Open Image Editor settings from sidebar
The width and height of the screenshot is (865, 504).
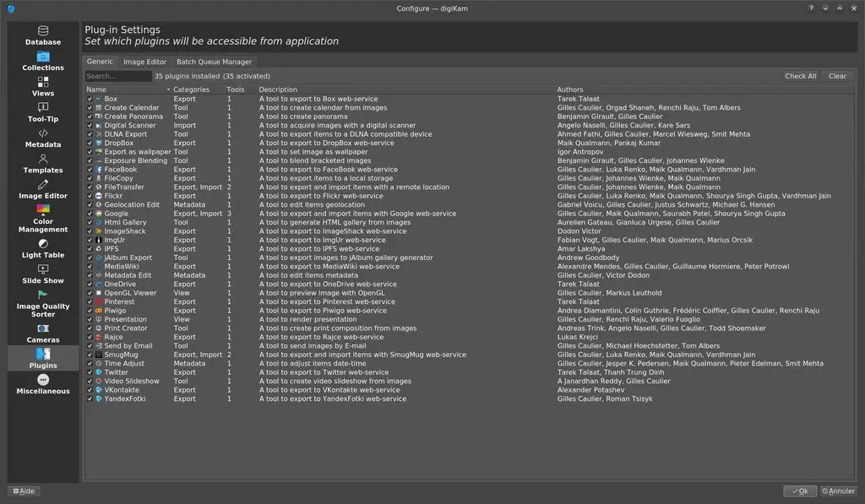[41, 191]
